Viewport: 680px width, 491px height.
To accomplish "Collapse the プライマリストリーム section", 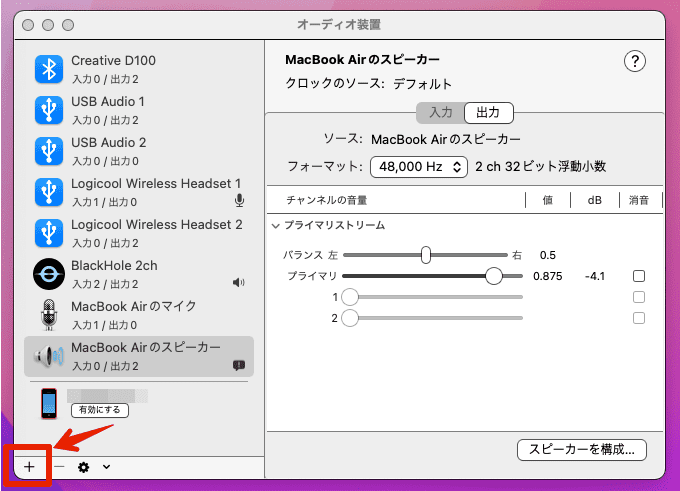I will 275,226.
